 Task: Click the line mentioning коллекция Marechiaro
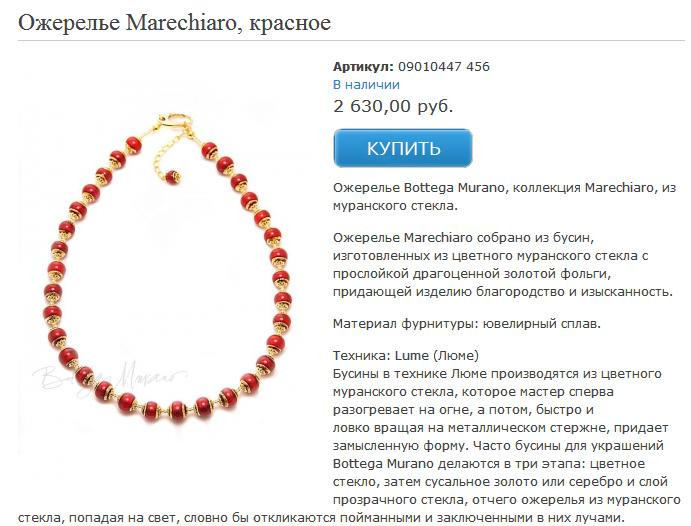click(x=505, y=188)
